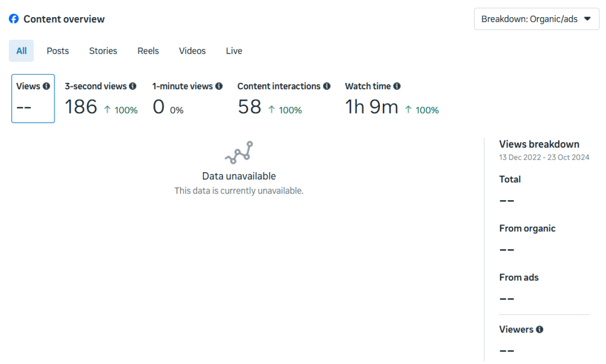Click info icon beside 3-second views
Viewport: 606px width, 364px height.
click(133, 86)
